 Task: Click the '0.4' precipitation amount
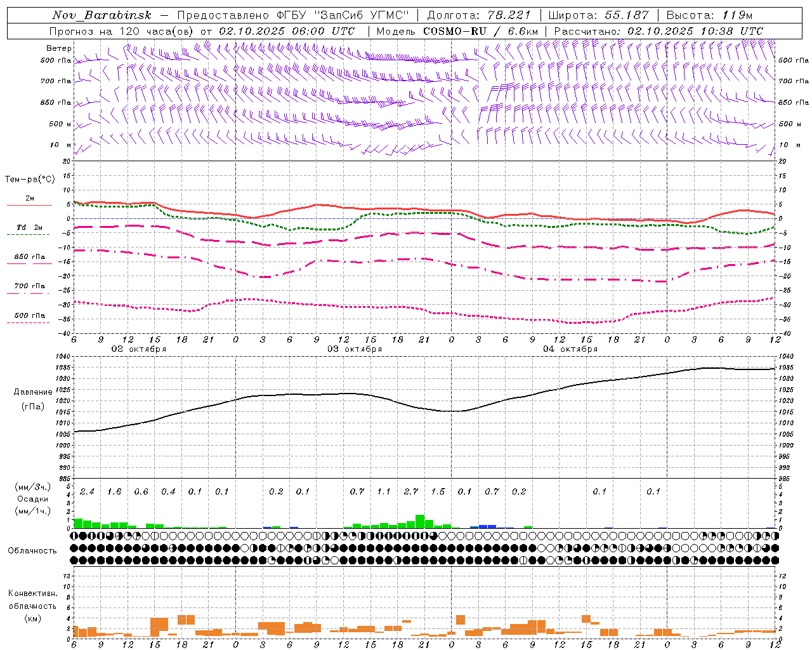[168, 491]
